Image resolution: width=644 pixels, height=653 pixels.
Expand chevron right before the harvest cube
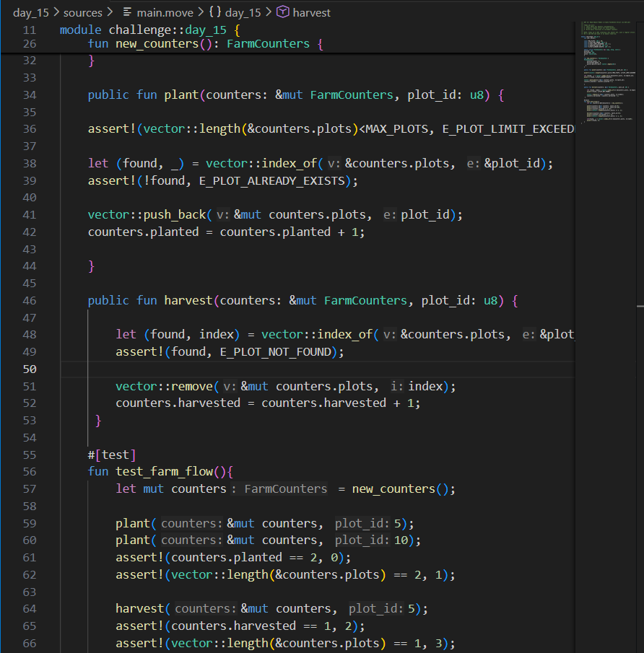coord(269,12)
